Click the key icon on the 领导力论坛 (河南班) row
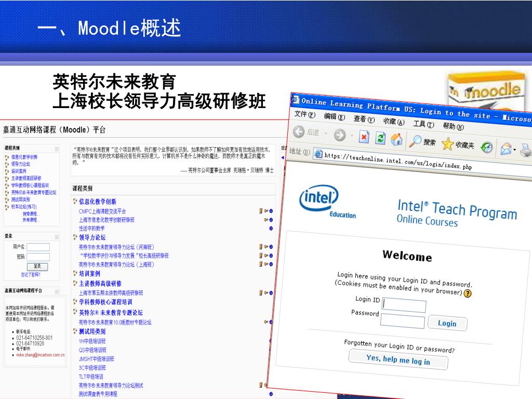This screenshot has width=532, height=399. point(266,247)
